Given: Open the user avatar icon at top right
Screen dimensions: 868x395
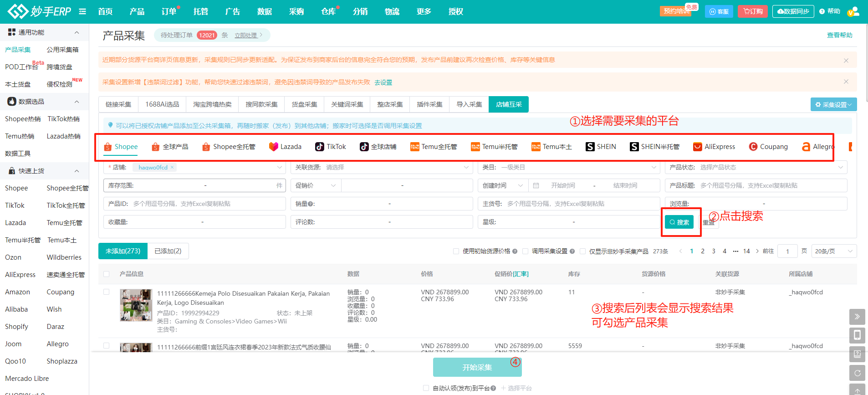Looking at the screenshot, I should (853, 11).
